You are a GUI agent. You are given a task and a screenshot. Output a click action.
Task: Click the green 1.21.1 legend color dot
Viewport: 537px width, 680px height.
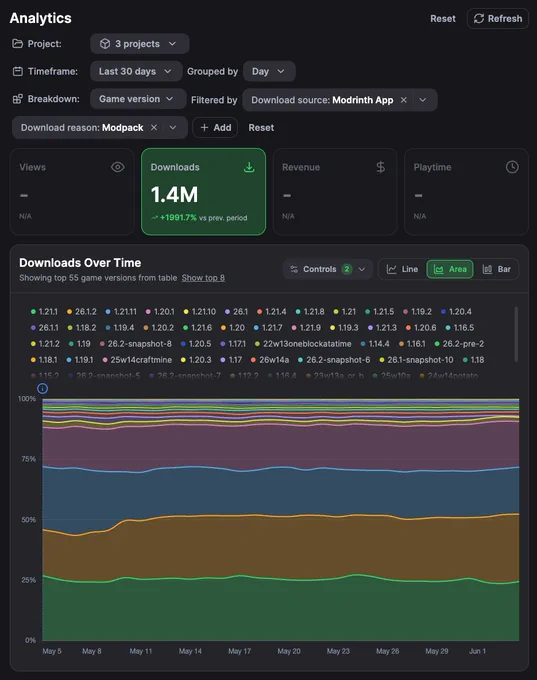tap(33, 312)
